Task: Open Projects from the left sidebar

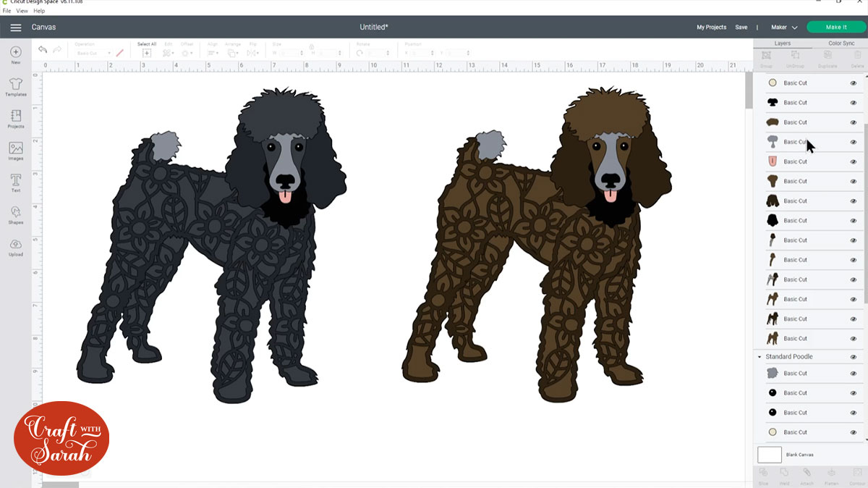Action: click(x=16, y=119)
